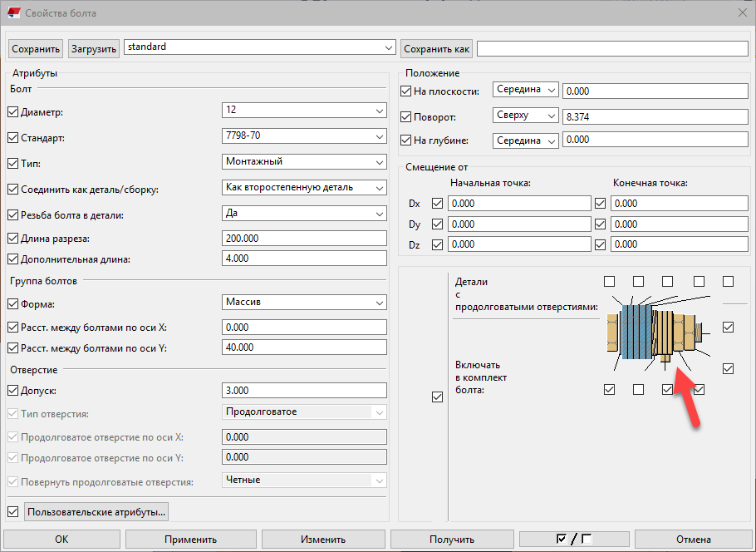The height and width of the screenshot is (552, 756).
Task: Open the Диаметр dropdown showing 12
Action: (304, 110)
